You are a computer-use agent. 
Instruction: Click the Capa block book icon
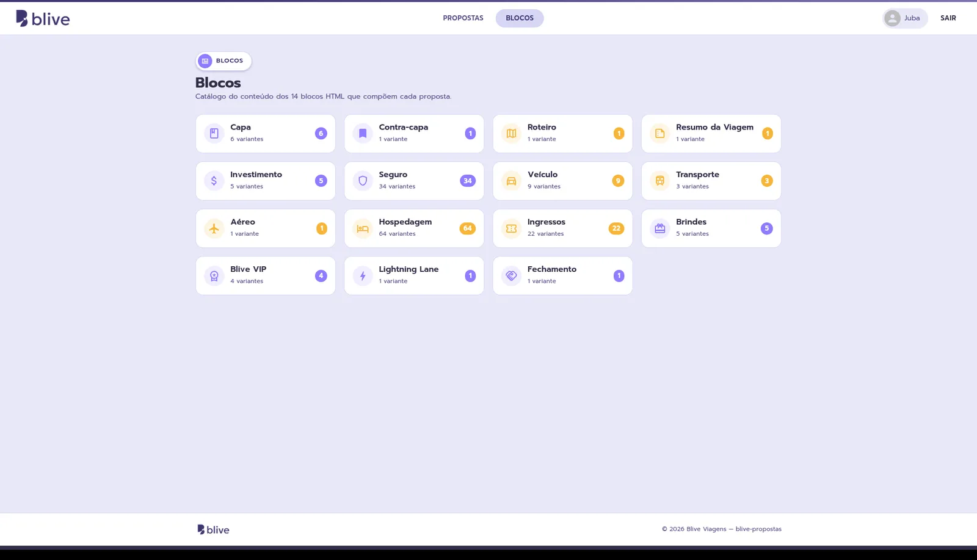click(x=214, y=133)
